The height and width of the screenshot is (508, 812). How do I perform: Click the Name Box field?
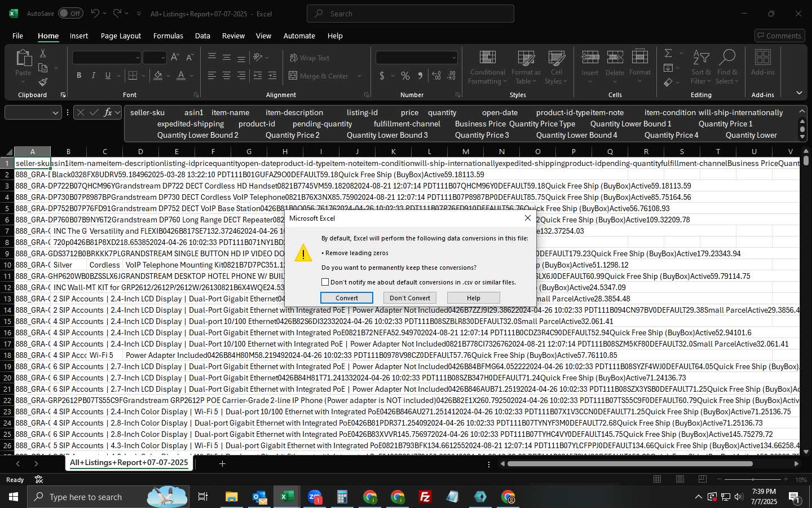(33, 112)
